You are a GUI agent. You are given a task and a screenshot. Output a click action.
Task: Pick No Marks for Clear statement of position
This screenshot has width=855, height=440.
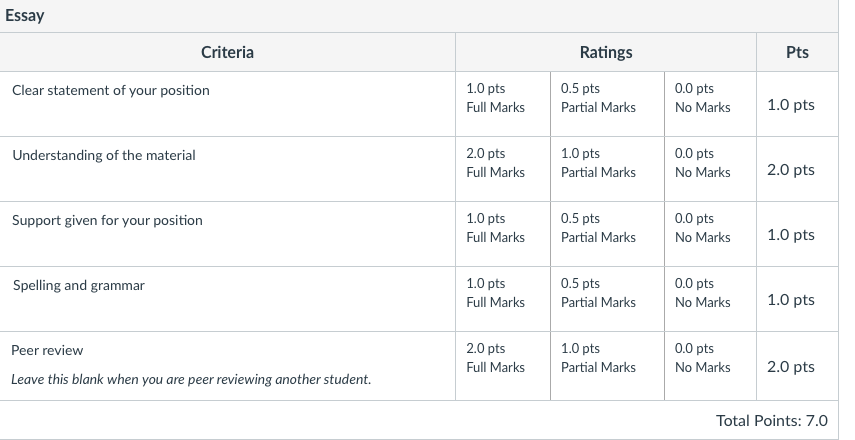(710, 104)
